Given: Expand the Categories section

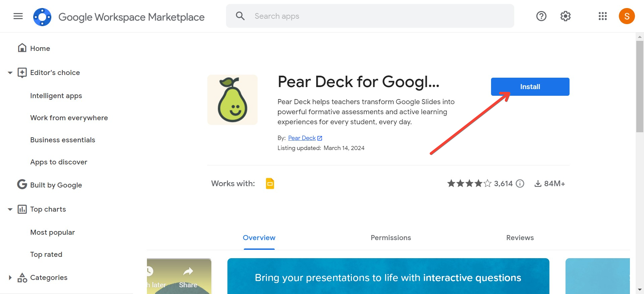Looking at the screenshot, I should click(10, 278).
